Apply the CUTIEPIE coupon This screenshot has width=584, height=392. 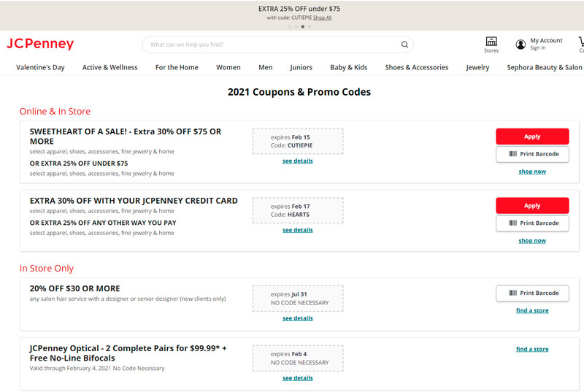(x=532, y=137)
